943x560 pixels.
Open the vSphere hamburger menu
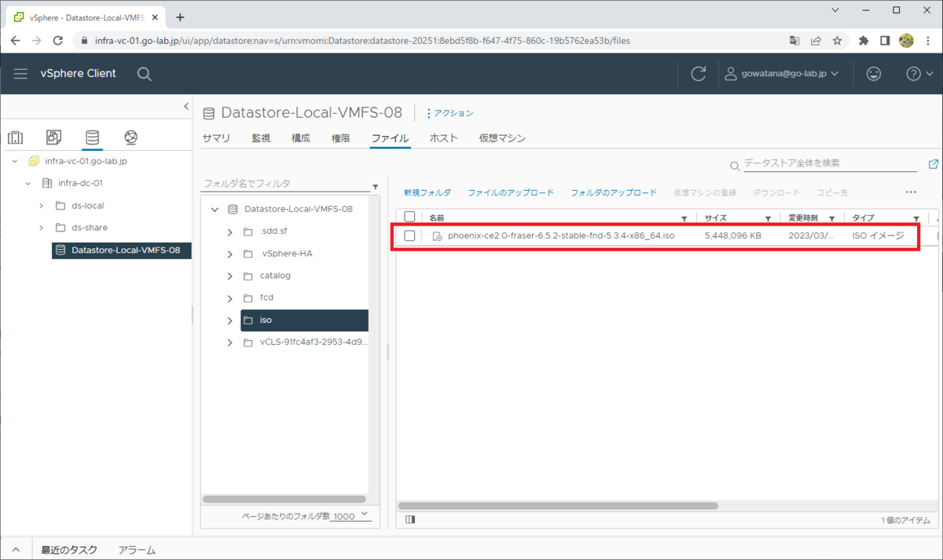[20, 73]
